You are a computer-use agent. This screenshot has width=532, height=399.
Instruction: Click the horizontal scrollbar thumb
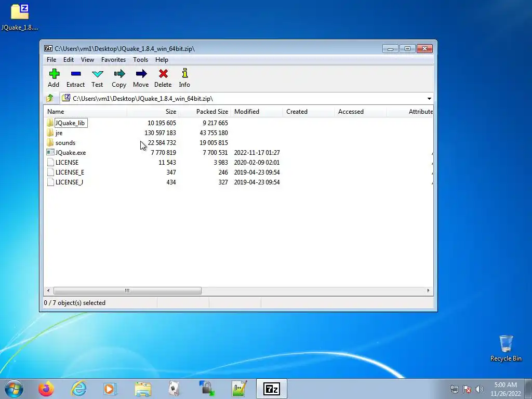127,291
